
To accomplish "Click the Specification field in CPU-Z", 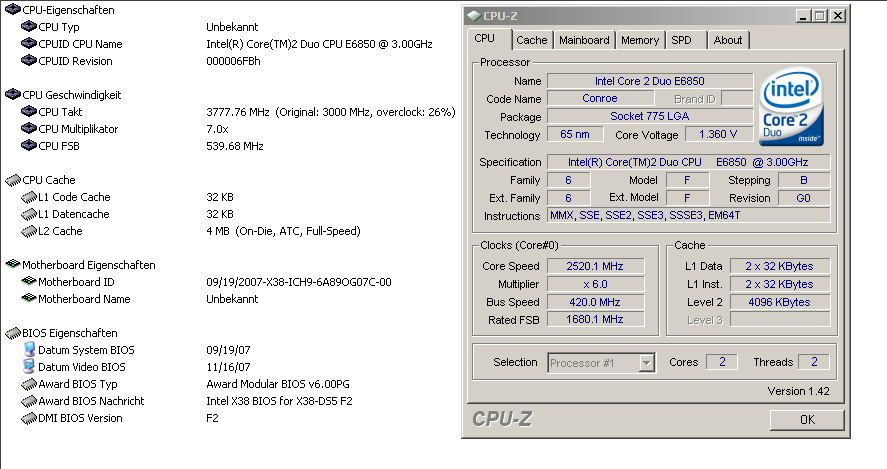I will coord(688,162).
